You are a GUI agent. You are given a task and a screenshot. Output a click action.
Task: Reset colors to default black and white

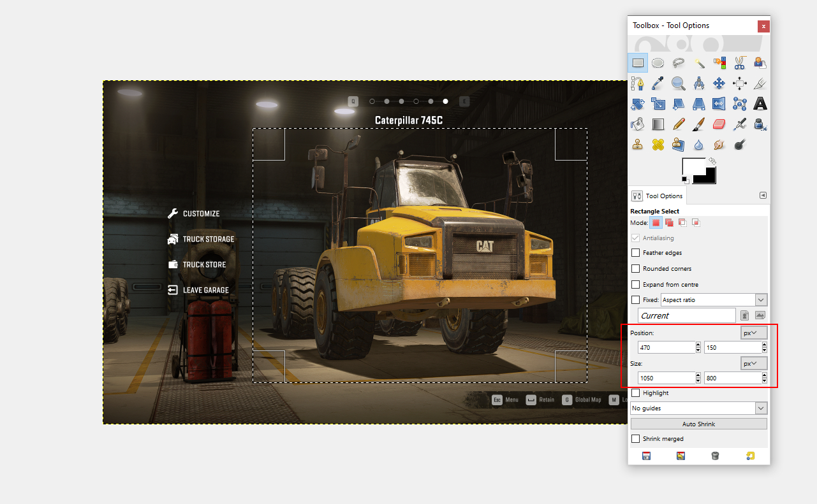point(686,180)
